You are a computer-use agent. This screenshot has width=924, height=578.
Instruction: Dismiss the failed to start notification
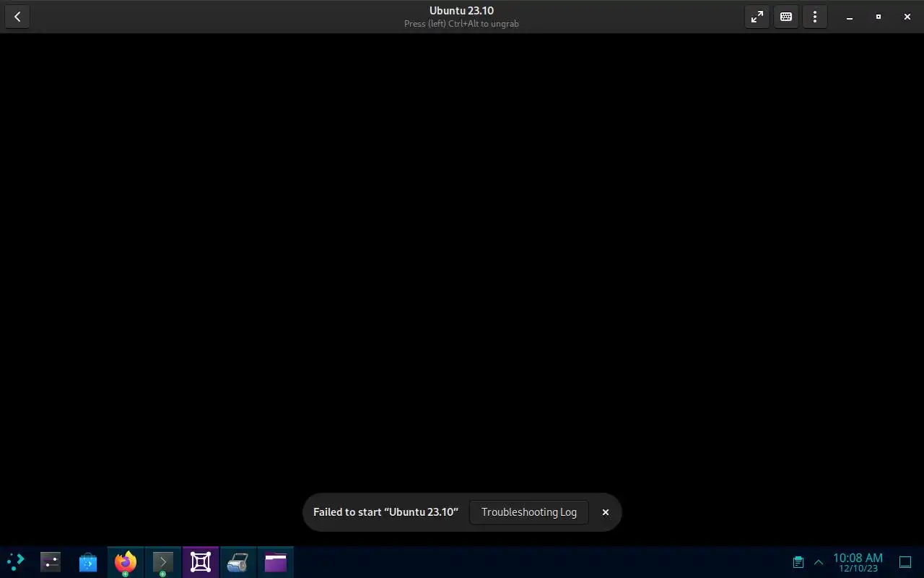pyautogui.click(x=606, y=512)
